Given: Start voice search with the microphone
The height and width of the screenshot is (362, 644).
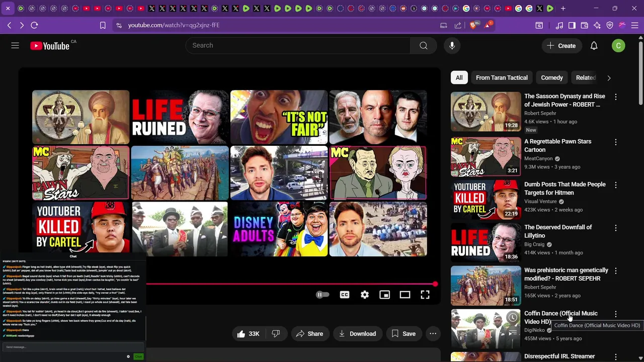Looking at the screenshot, I should pyautogui.click(x=452, y=46).
